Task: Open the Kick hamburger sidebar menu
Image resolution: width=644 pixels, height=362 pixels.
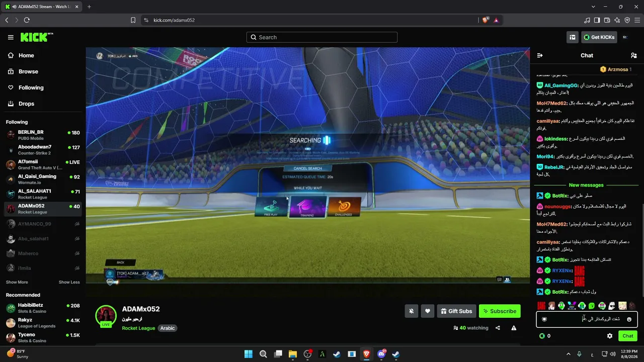Action: point(11,37)
